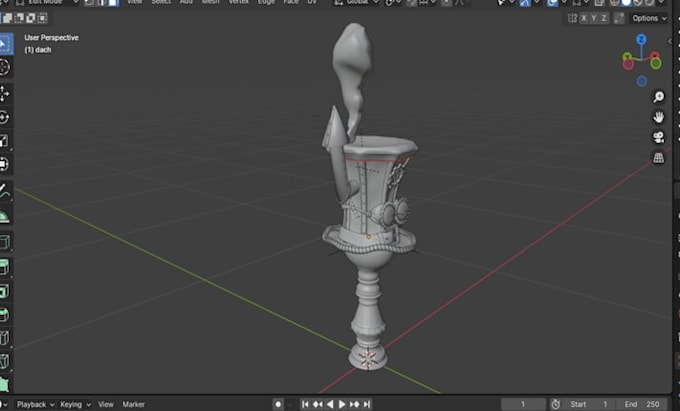Toggle preview range clock icon
The image size is (680, 411).
tap(556, 404)
